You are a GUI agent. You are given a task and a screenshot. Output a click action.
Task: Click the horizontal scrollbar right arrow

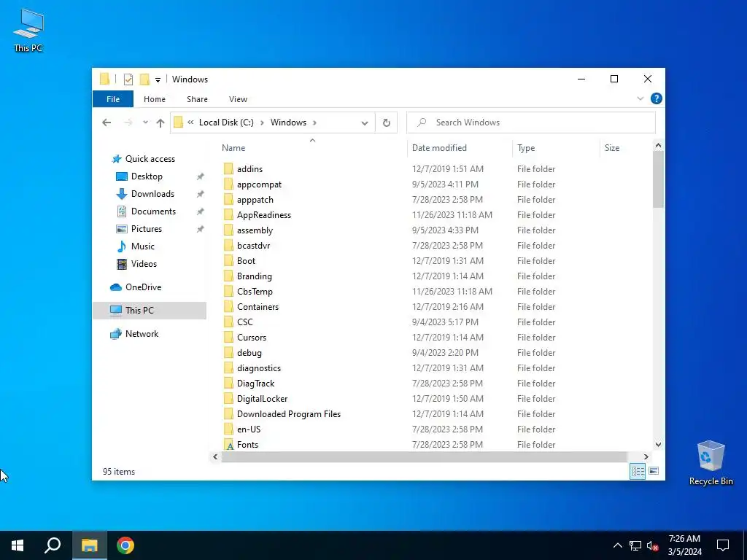click(x=646, y=456)
